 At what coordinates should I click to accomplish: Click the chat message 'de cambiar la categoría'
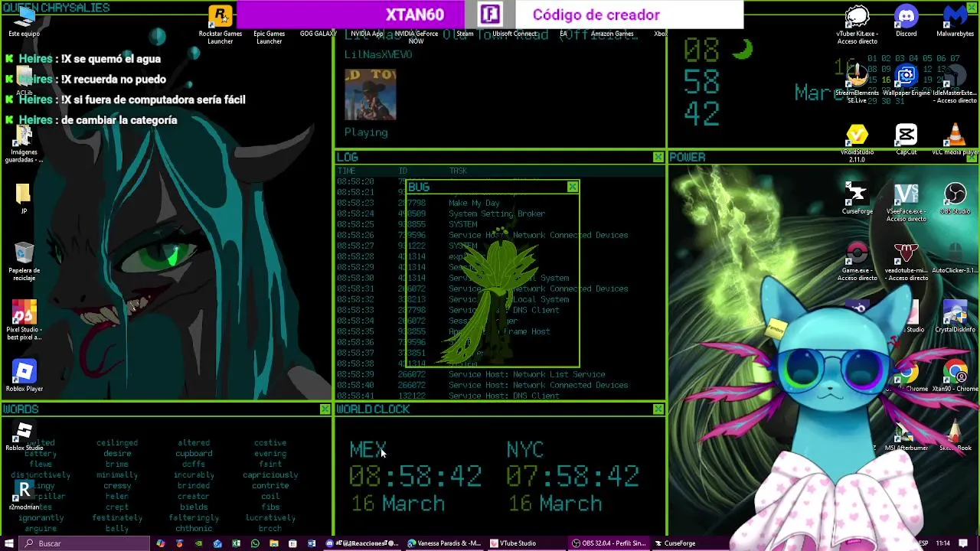click(x=119, y=120)
